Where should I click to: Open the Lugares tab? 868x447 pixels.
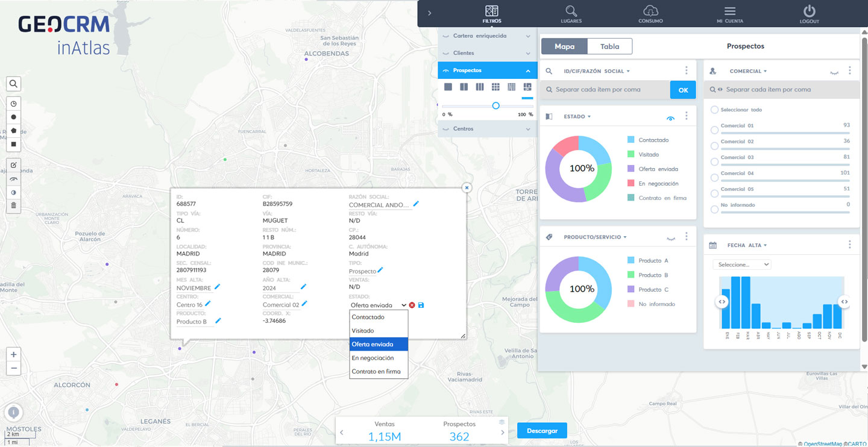[571, 14]
